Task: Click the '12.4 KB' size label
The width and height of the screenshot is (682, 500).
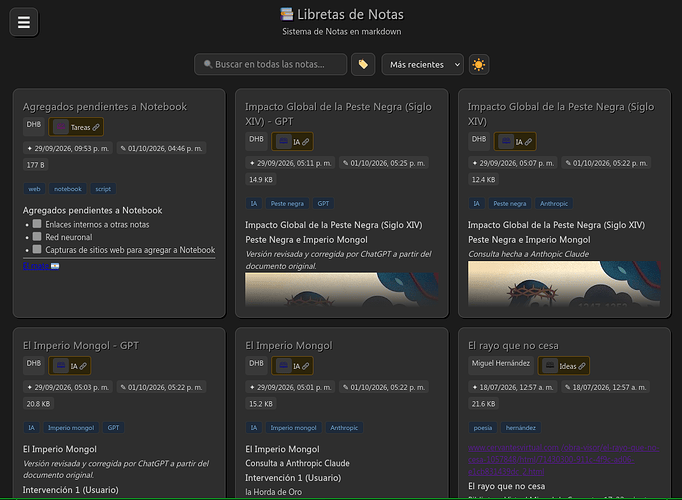Action: pos(483,180)
